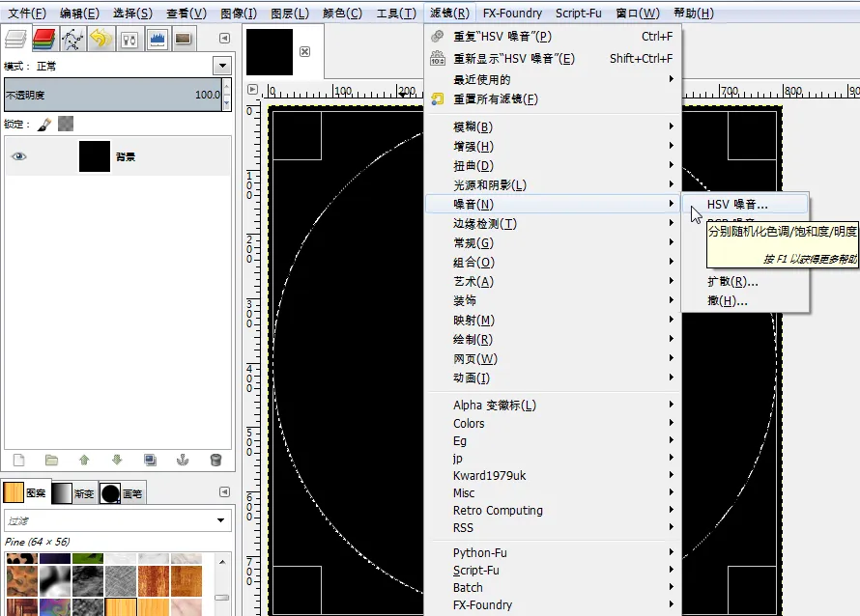Open the Tool Options dock tab
The image size is (860, 616).
point(129,39)
